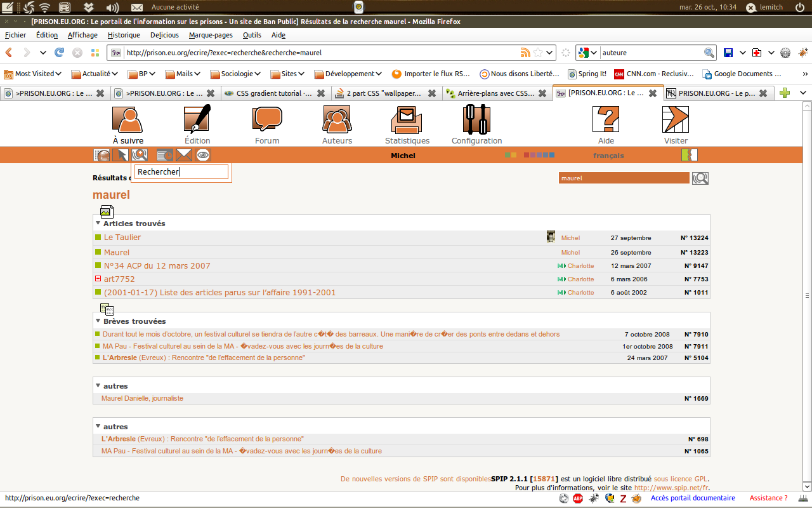The height and width of the screenshot is (508, 812).
Task: Toggle the Adblock Plus status bar icon
Action: coord(578,498)
